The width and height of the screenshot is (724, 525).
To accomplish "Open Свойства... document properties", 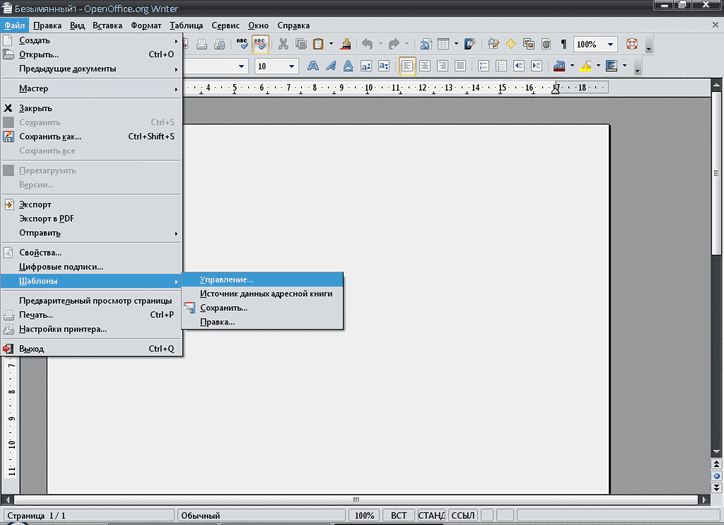I will [91, 253].
